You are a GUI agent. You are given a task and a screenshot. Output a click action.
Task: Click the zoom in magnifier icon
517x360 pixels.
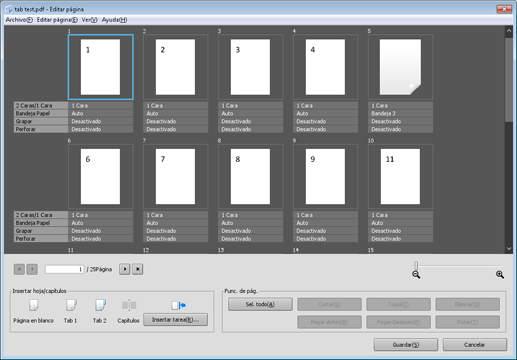click(x=500, y=275)
